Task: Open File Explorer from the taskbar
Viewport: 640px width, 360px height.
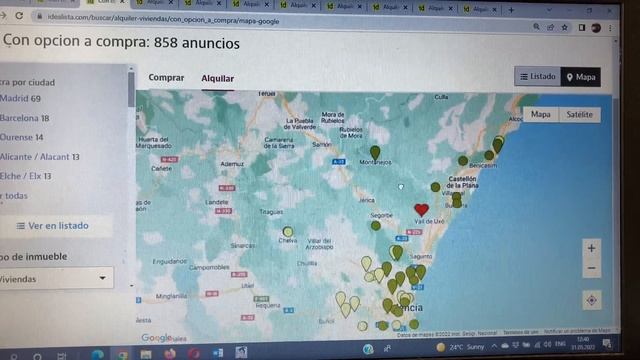Action: point(146,354)
